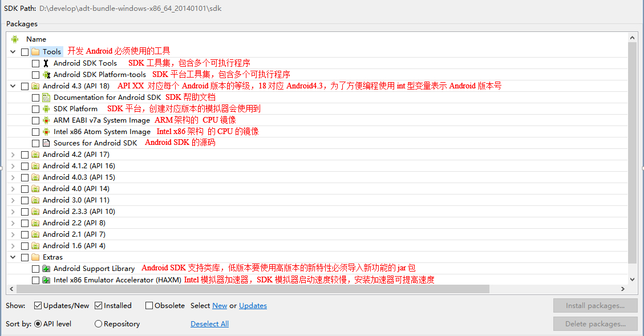The width and height of the screenshot is (644, 336).
Task: Click the Name column header
Action: point(36,39)
